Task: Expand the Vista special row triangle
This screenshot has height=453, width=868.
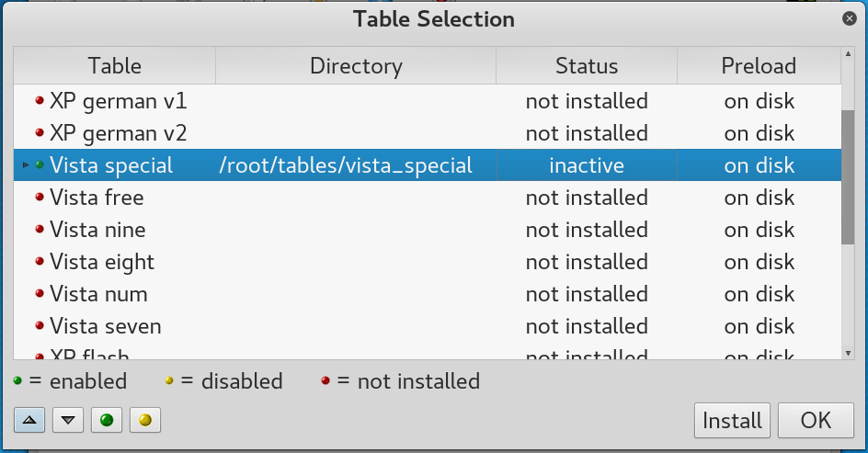Action: point(26,165)
